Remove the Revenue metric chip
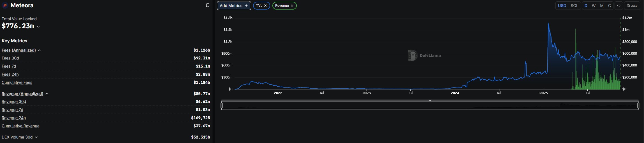Image resolution: width=644 pixels, height=143 pixels. [292, 6]
